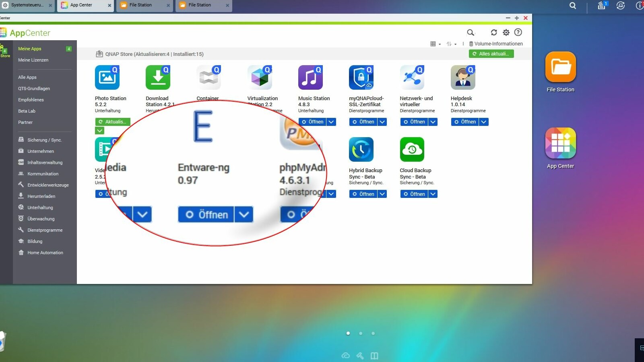Screen dimensions: 644x362
Task: Switch to the App Center tab
Action: point(86,6)
